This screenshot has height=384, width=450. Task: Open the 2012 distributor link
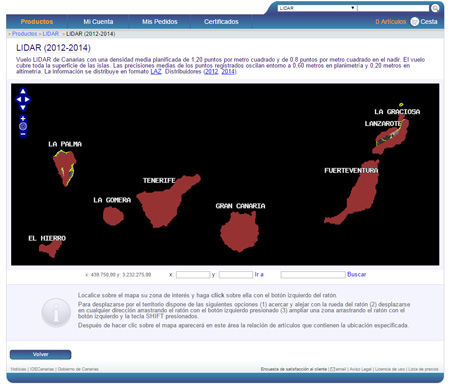pos(211,72)
